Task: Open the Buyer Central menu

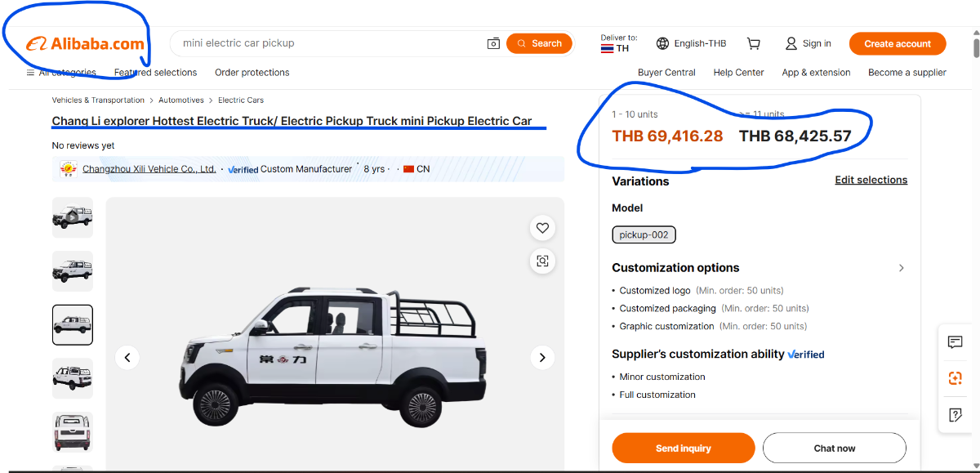Action: point(666,73)
